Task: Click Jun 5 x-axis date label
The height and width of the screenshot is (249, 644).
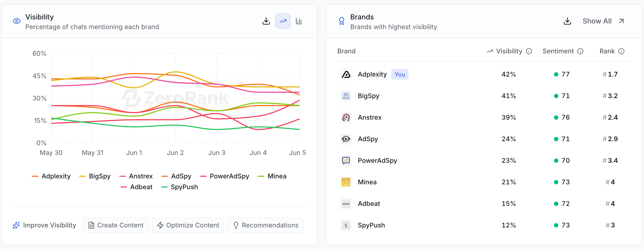Action: [297, 153]
